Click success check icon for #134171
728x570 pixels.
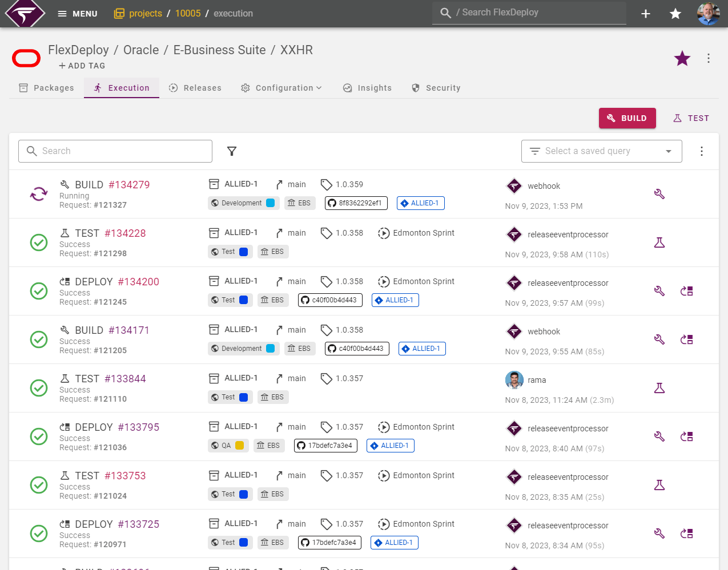tap(39, 339)
